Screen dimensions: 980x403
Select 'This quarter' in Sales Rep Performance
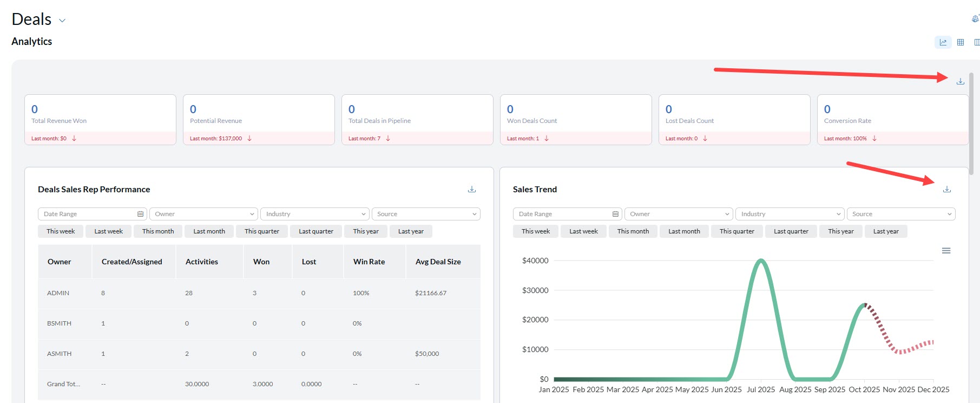pos(261,231)
